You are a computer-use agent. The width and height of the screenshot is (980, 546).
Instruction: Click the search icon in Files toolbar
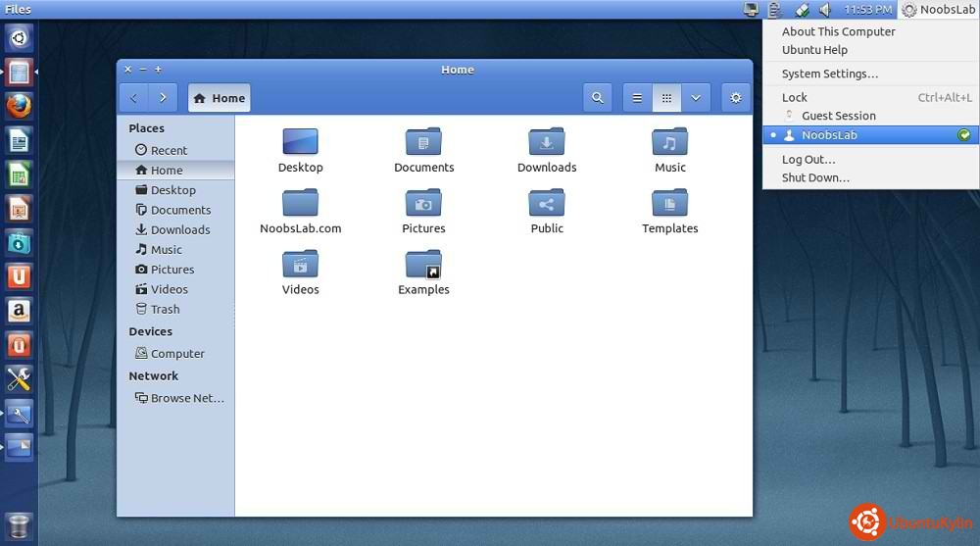click(597, 98)
